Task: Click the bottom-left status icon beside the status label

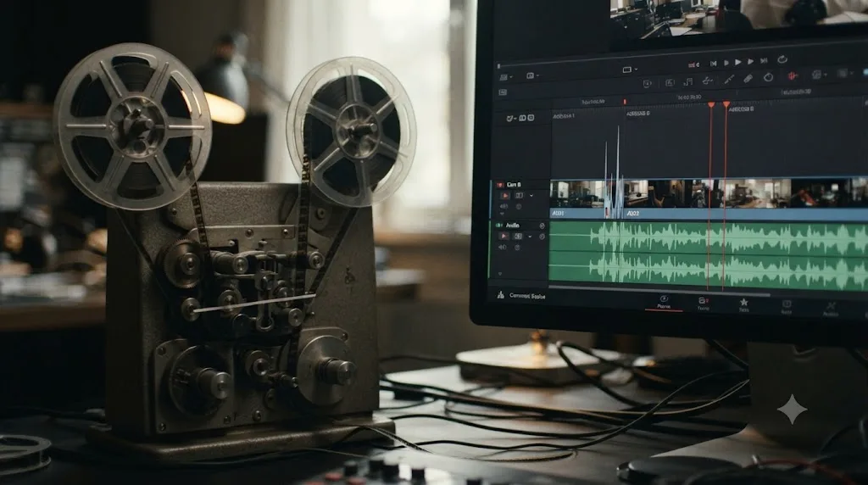Action: pyautogui.click(x=500, y=295)
